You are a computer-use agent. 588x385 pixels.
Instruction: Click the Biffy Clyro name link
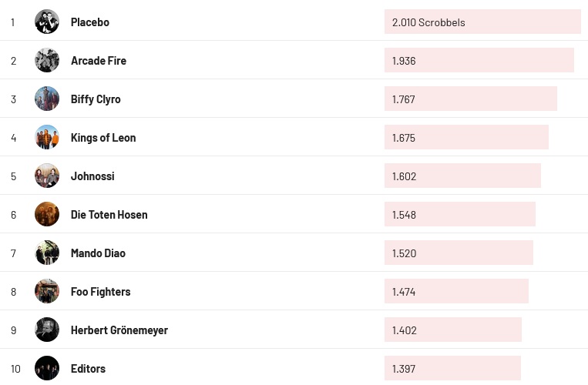[96, 99]
